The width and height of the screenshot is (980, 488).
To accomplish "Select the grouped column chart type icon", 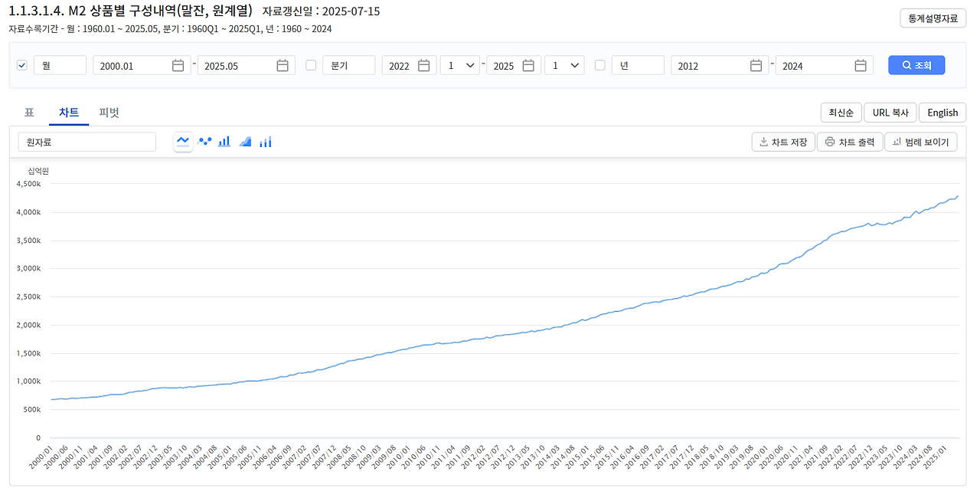I will [266, 142].
